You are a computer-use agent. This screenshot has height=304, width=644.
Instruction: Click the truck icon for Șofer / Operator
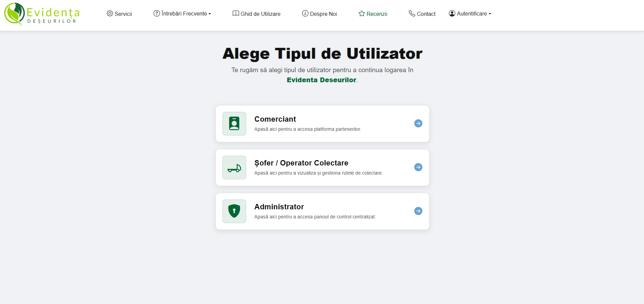(234, 168)
